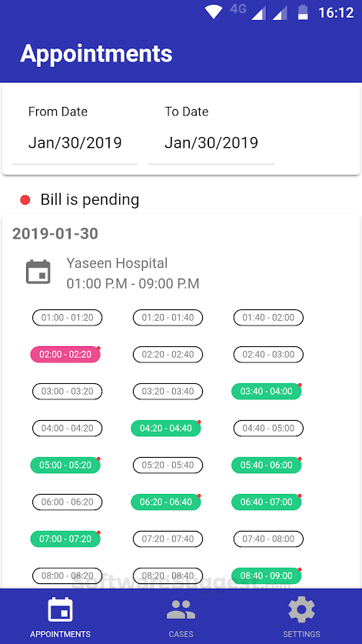Tap the 06:20 - 06:40 appointment slot
362x644 pixels.
[166, 502]
